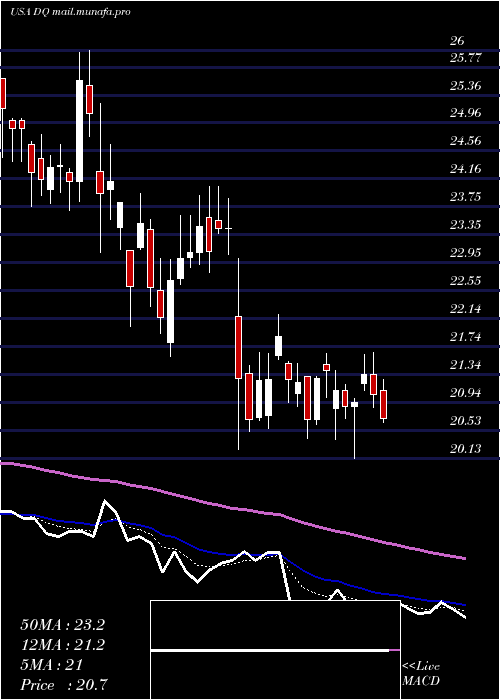Viewport: 500px width, 700px height.
Task: Click the large red gap-down candle below 22.14
Action: [x=238, y=347]
